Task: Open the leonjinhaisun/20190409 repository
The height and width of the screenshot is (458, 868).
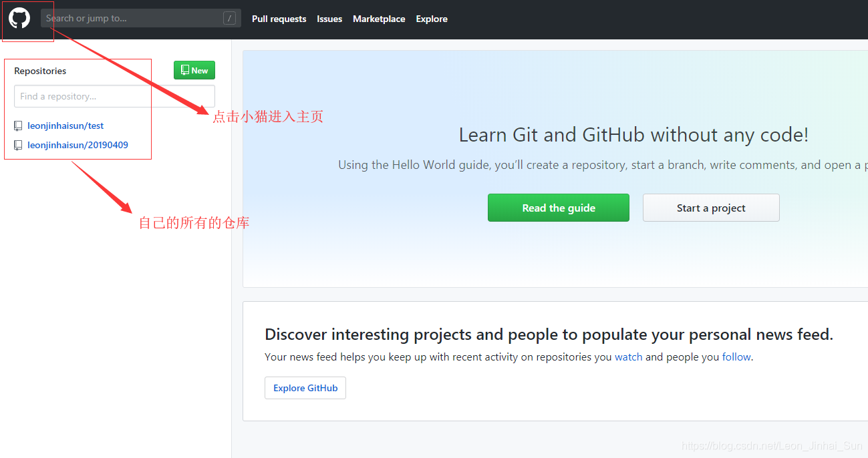Action: (x=78, y=145)
